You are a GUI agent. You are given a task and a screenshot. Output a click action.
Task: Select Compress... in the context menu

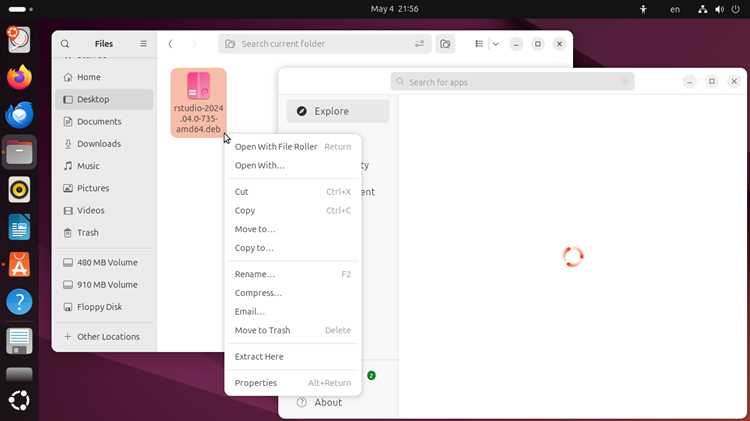pos(293,293)
